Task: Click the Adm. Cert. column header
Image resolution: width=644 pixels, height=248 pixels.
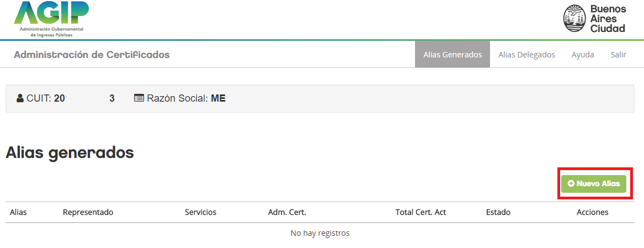Action: pyautogui.click(x=287, y=212)
